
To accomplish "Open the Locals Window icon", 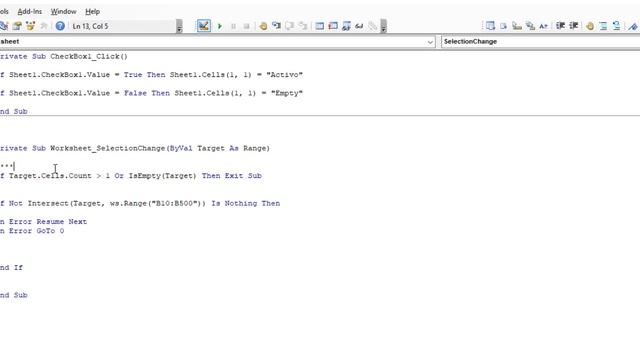I will tap(320, 26).
